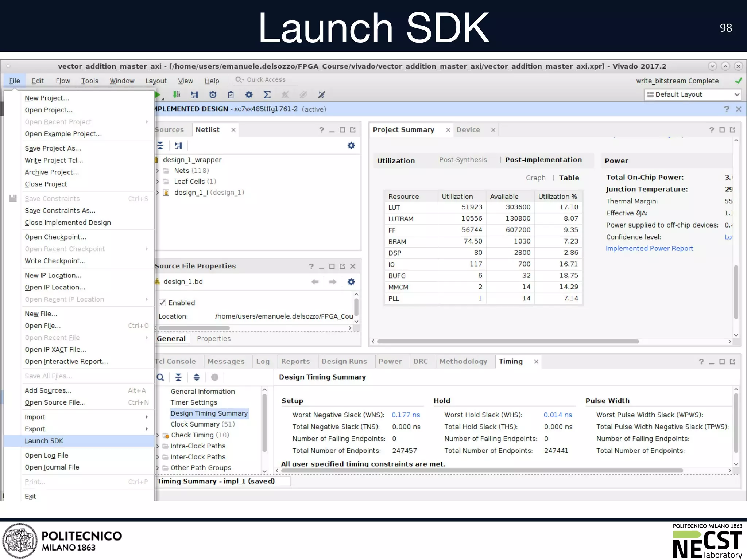Image resolution: width=747 pixels, height=560 pixels.
Task: Click Netlist panel auto-fit selection icon
Action: click(178, 145)
